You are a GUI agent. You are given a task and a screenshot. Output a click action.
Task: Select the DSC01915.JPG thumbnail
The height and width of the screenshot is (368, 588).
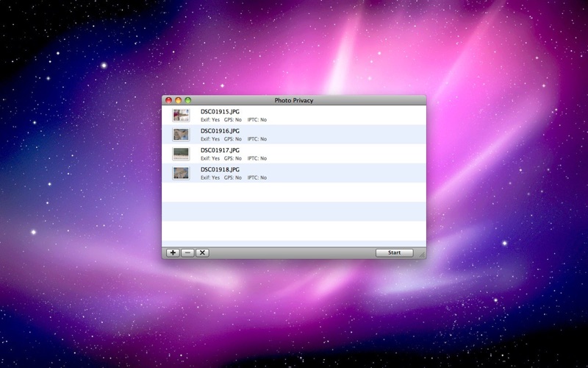181,116
